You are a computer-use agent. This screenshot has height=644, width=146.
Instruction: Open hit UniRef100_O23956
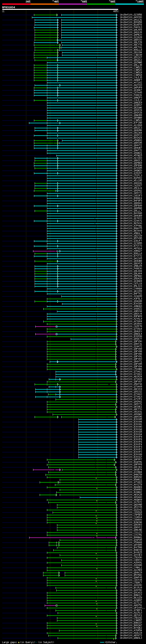pos(131,15)
